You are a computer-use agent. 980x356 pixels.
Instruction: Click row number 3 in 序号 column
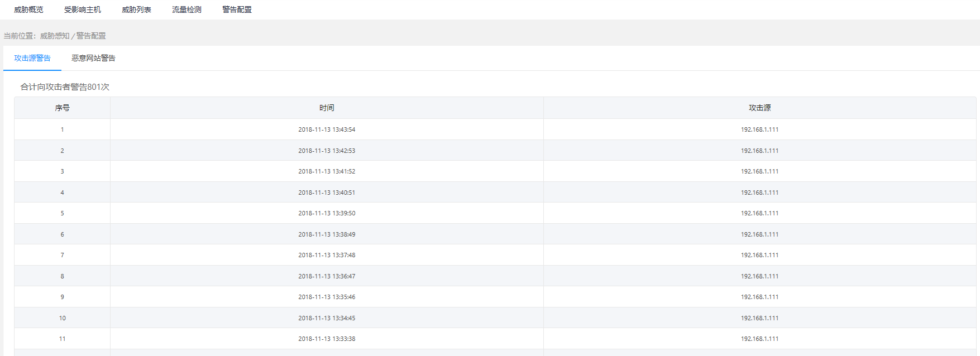point(62,171)
